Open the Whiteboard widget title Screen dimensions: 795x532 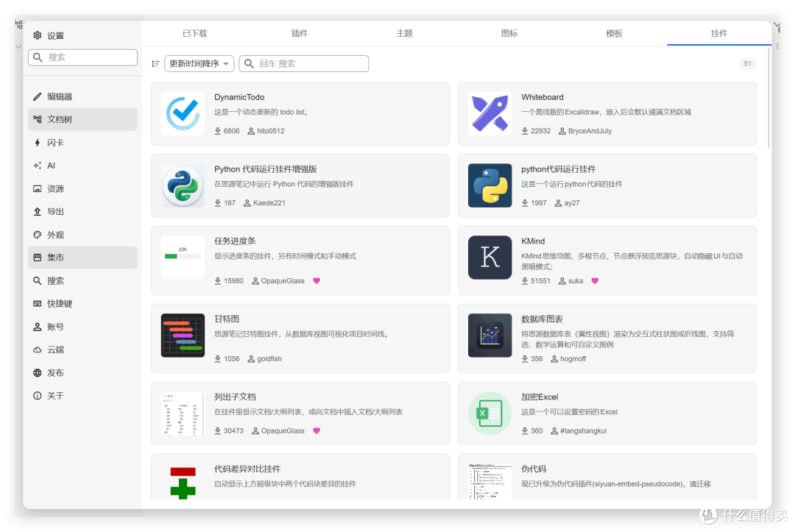pyautogui.click(x=542, y=97)
